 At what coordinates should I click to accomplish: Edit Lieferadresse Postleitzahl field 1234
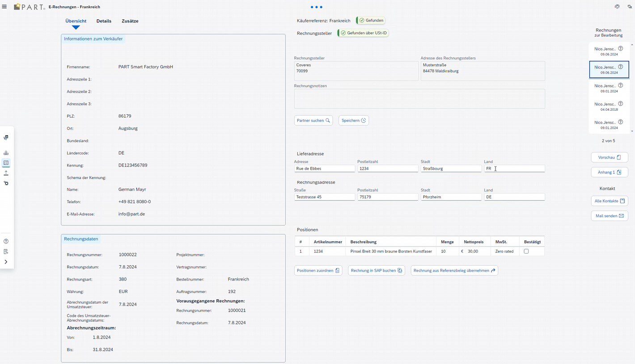388,169
